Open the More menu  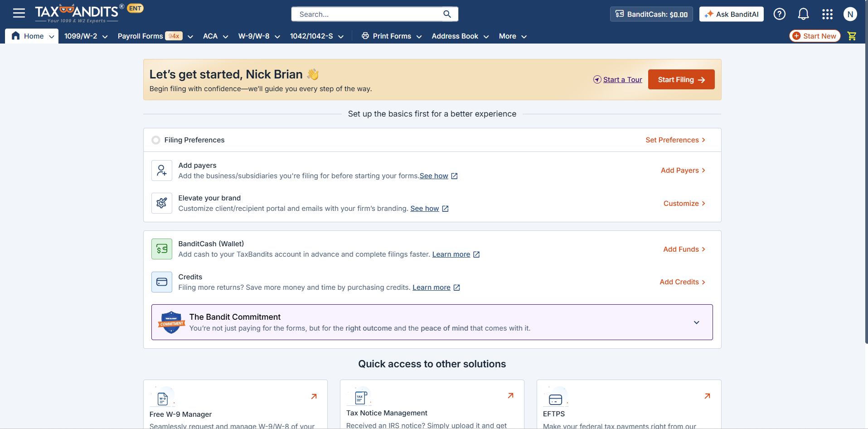pos(513,36)
